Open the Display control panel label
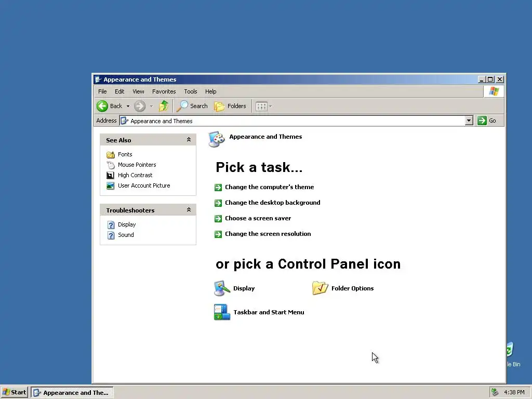The width and height of the screenshot is (532, 399). (x=244, y=288)
